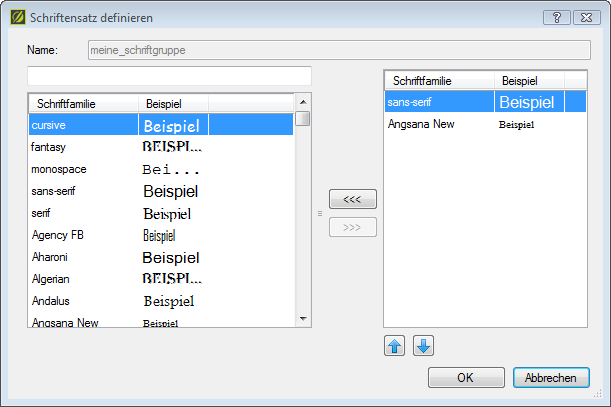Click the move down arrow icon

coord(423,346)
